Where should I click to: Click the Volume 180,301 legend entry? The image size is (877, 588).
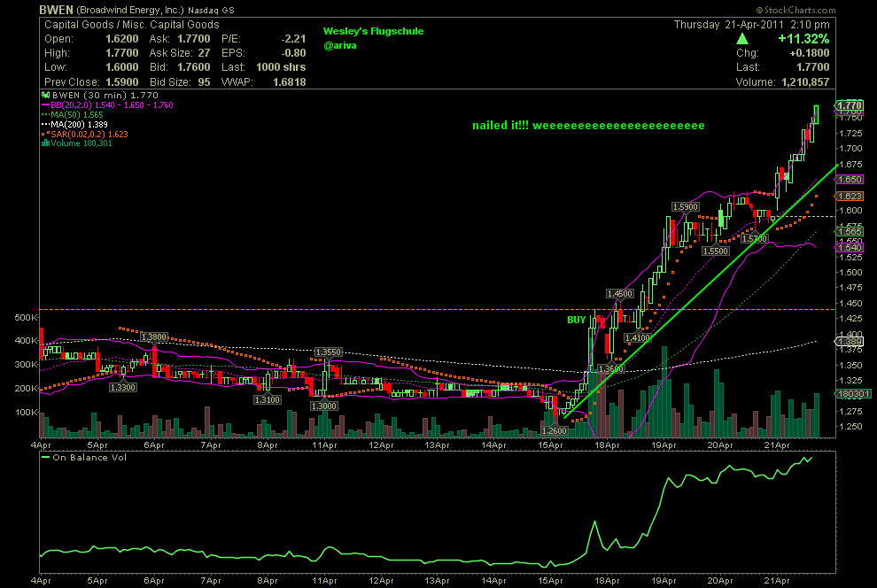click(x=77, y=143)
